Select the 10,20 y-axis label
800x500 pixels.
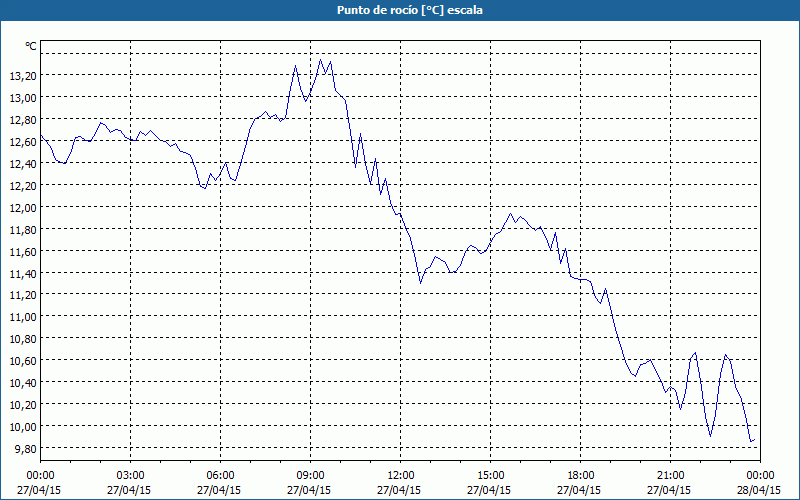tap(22, 405)
